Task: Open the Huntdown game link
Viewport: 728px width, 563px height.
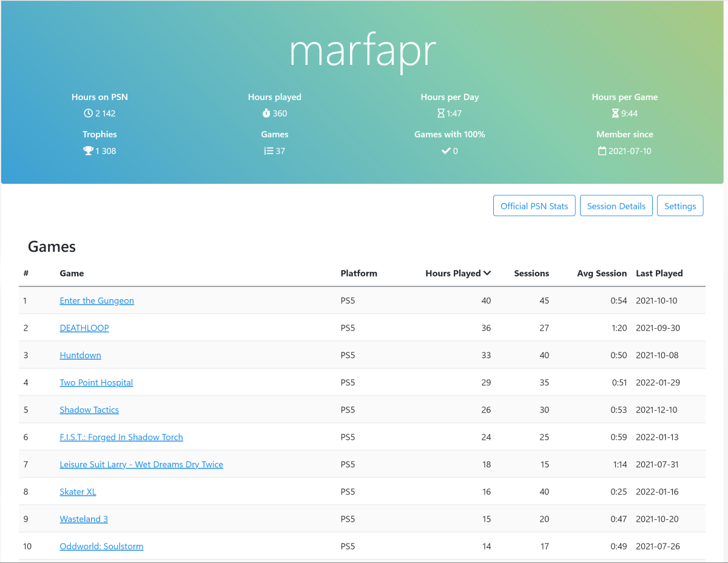Action: pos(81,356)
